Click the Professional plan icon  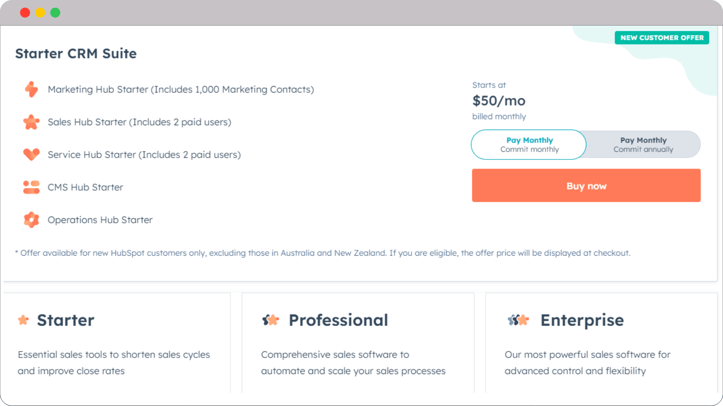point(270,320)
